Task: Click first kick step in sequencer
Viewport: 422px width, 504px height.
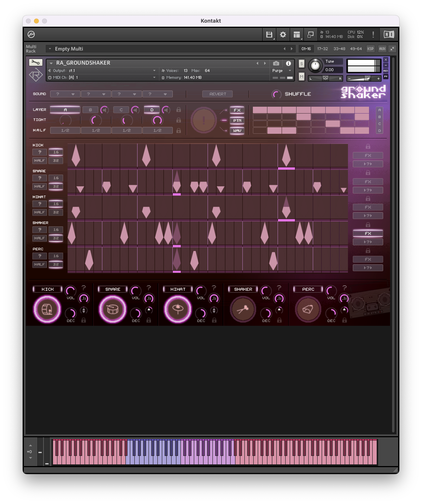Action: [x=76, y=155]
